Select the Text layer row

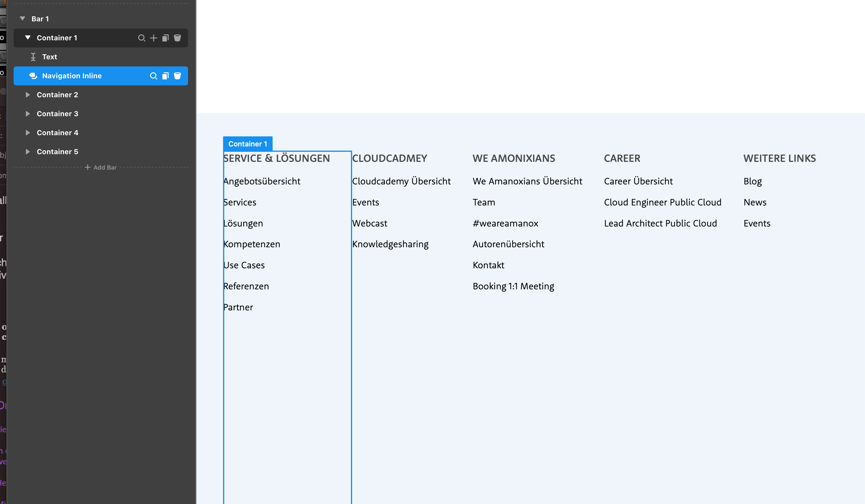click(x=50, y=57)
